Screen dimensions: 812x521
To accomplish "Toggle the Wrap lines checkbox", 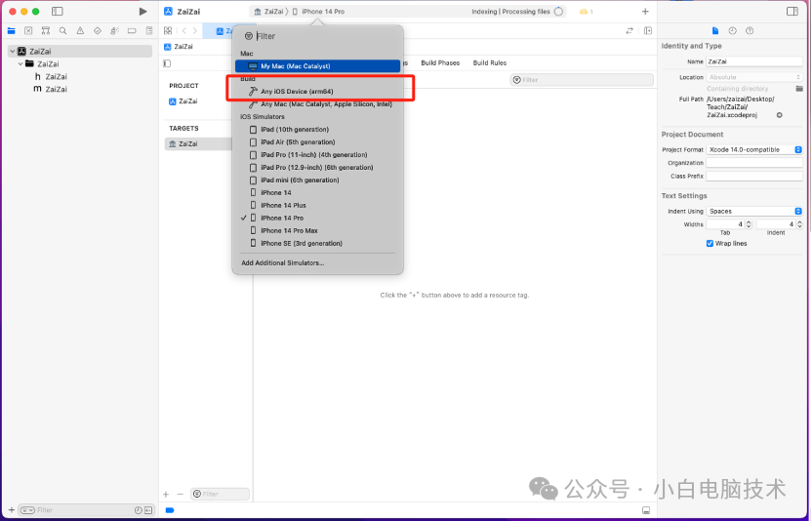I will point(710,243).
